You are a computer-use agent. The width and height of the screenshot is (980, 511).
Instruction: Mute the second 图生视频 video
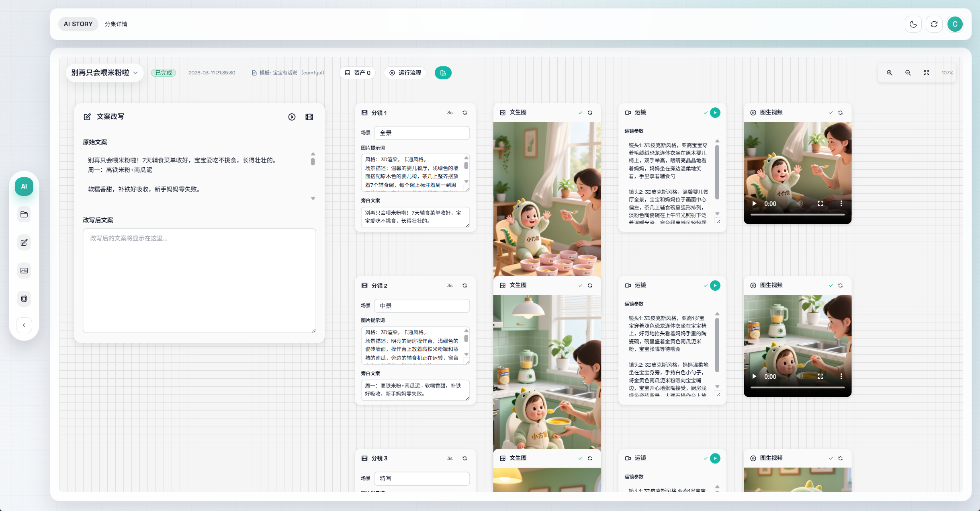coord(800,376)
